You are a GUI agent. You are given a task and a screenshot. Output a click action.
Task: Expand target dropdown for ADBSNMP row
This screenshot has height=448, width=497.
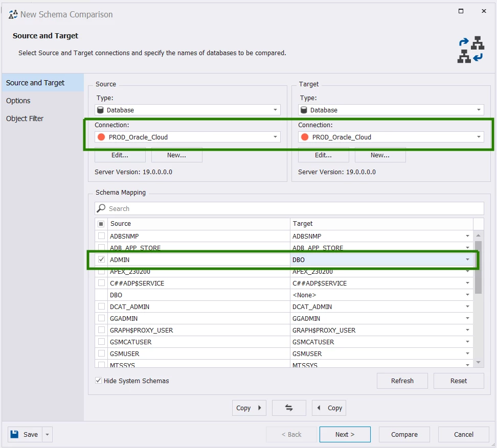tap(467, 236)
